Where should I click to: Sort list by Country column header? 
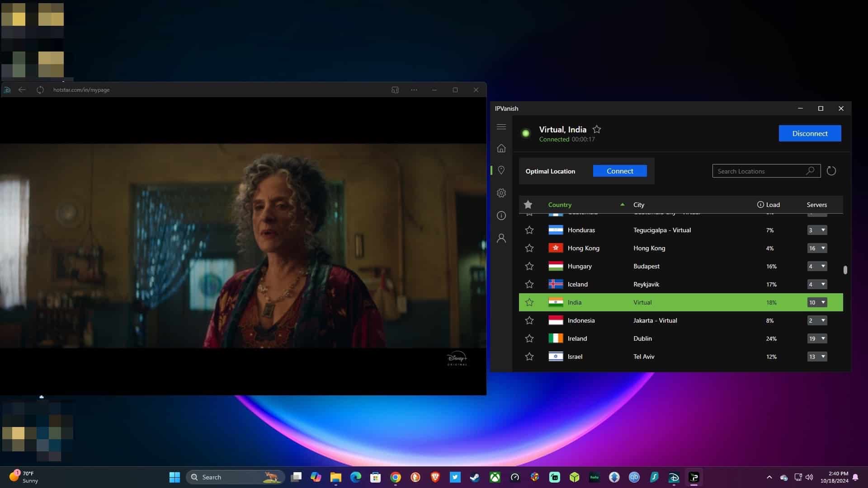pos(560,205)
